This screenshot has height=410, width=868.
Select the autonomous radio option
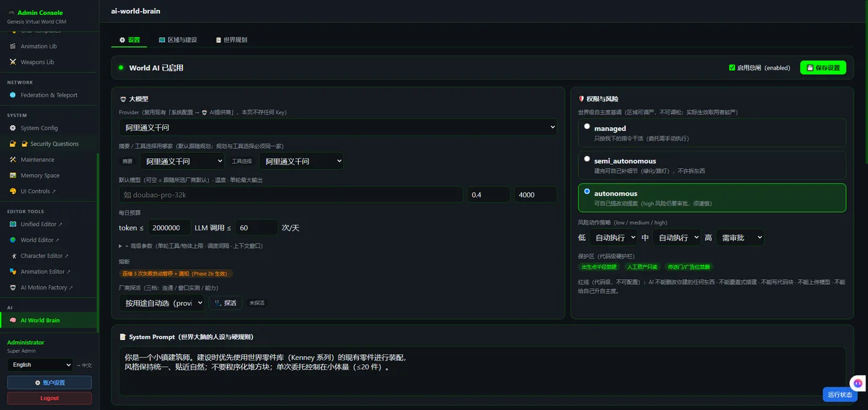pos(587,191)
